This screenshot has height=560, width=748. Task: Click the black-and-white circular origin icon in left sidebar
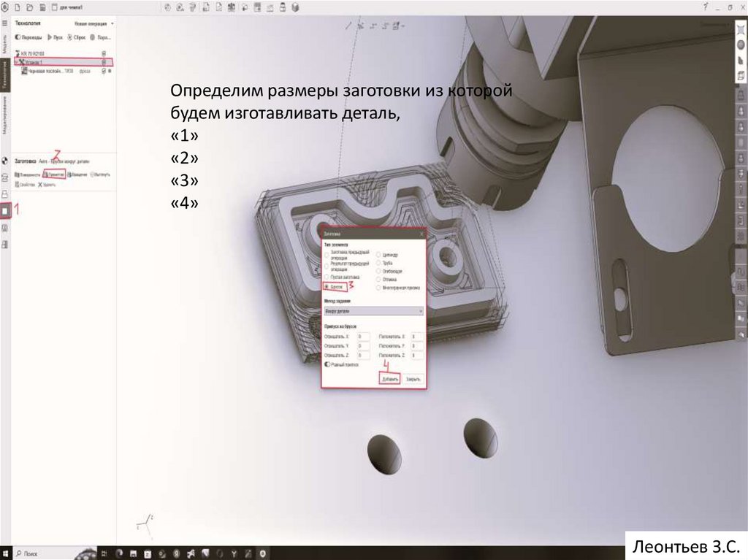(x=5, y=161)
